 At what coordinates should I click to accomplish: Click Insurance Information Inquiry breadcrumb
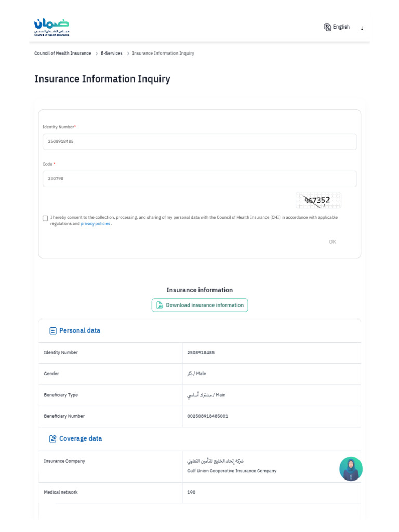(x=163, y=54)
